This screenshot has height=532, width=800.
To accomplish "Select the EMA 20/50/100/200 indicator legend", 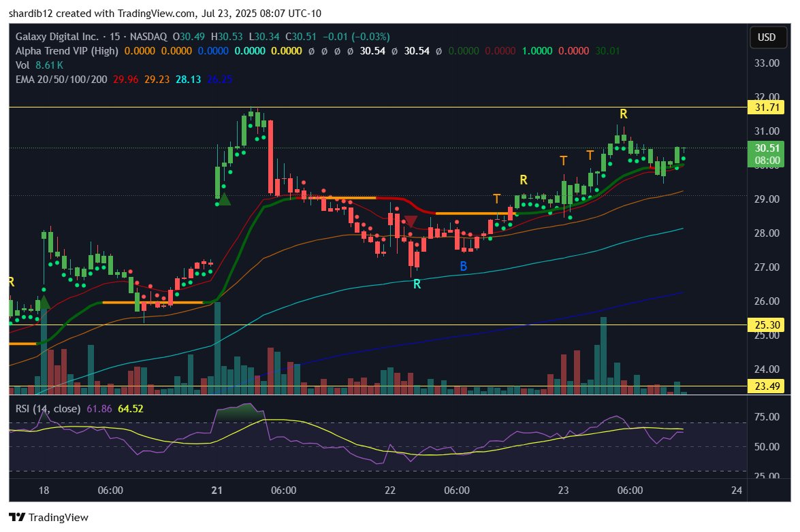I will pyautogui.click(x=61, y=80).
